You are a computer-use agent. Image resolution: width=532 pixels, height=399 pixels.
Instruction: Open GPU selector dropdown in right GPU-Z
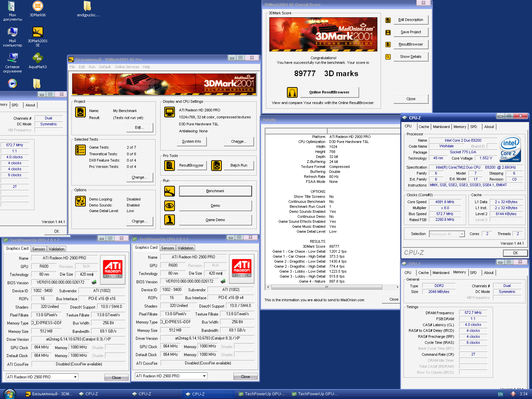pyautogui.click(x=204, y=376)
